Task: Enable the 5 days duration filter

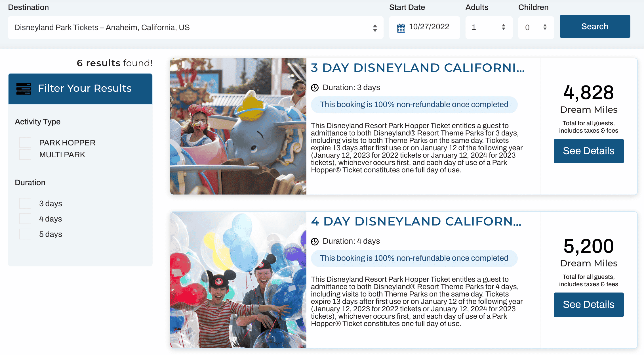Action: [x=25, y=234]
